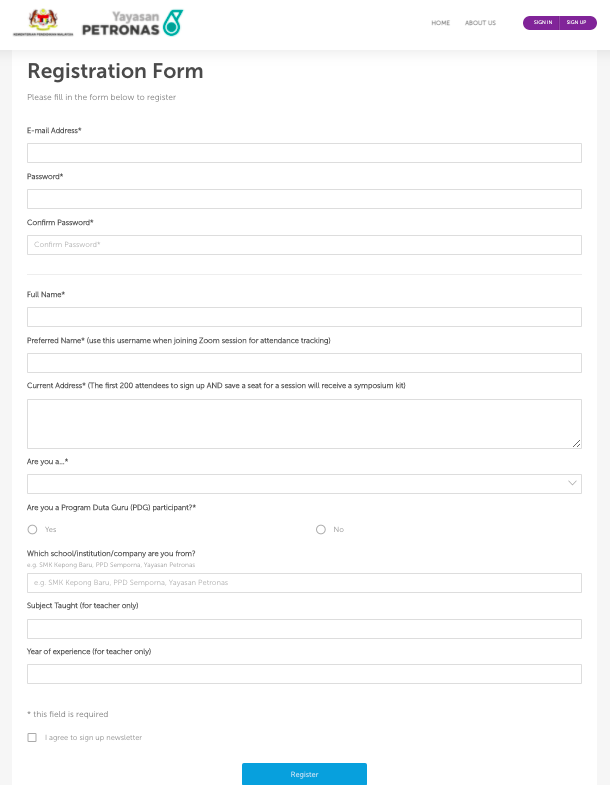Click into the Password field
This screenshot has height=785, width=610.
coord(304,199)
